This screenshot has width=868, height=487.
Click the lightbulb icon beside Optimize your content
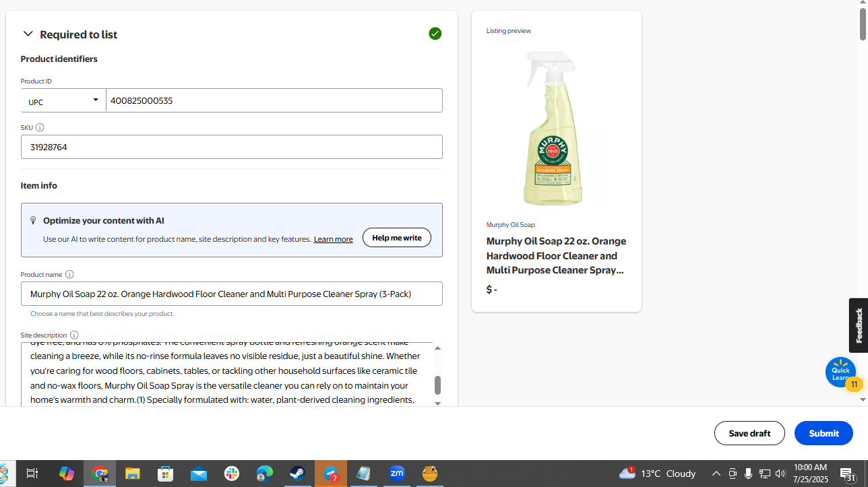coord(33,221)
